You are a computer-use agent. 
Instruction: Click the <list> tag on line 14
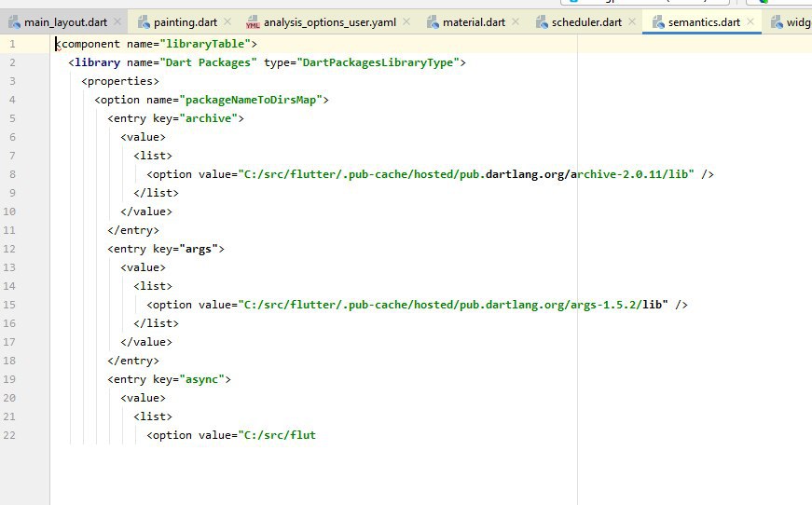click(x=153, y=286)
